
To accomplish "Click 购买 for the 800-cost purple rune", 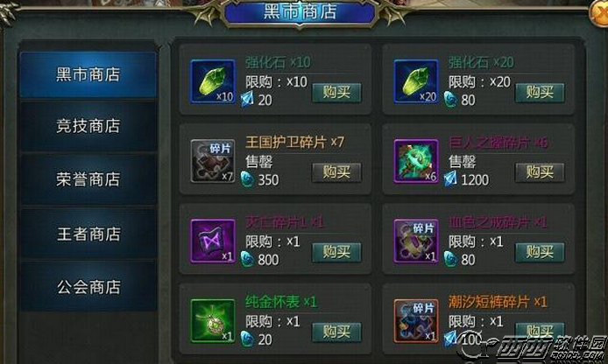I will 336,253.
